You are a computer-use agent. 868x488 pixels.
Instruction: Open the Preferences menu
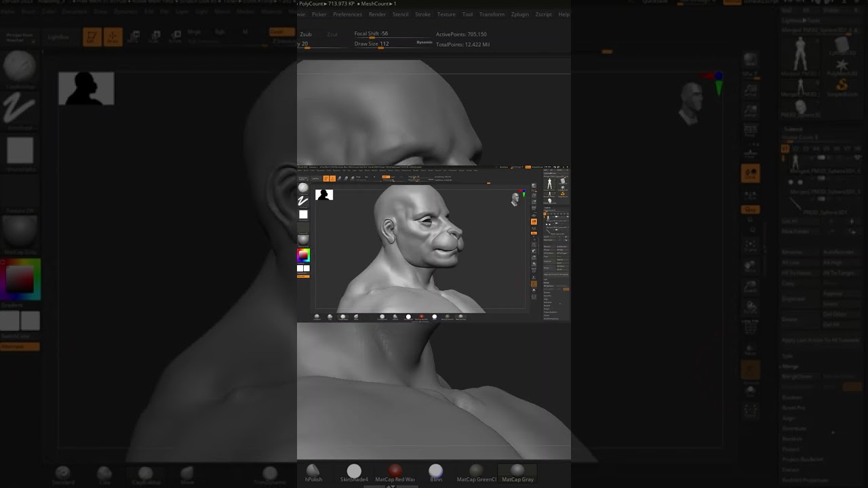pyautogui.click(x=347, y=14)
